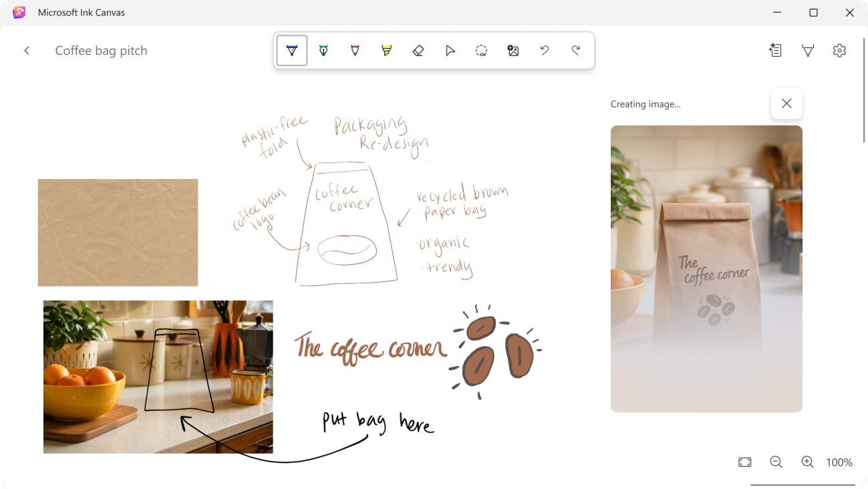Viewport: 868px width, 489px height.
Task: Zoom in on the canvas
Action: 807,462
